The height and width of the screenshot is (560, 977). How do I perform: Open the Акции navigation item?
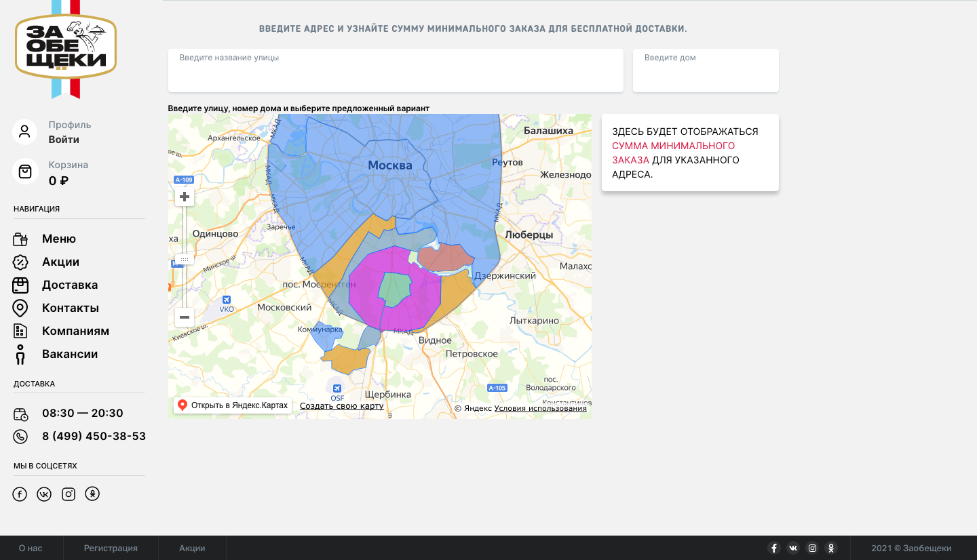click(60, 262)
